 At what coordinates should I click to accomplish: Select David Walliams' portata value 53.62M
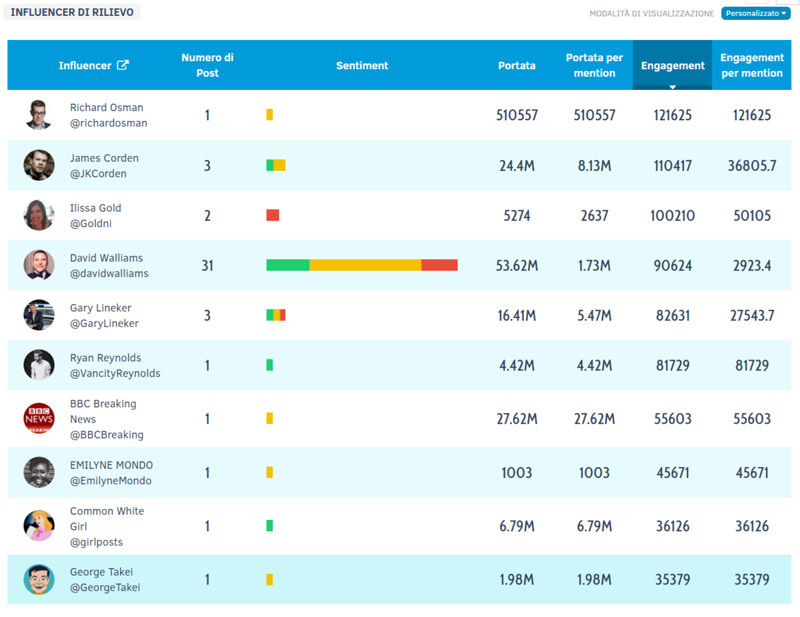[x=517, y=265]
